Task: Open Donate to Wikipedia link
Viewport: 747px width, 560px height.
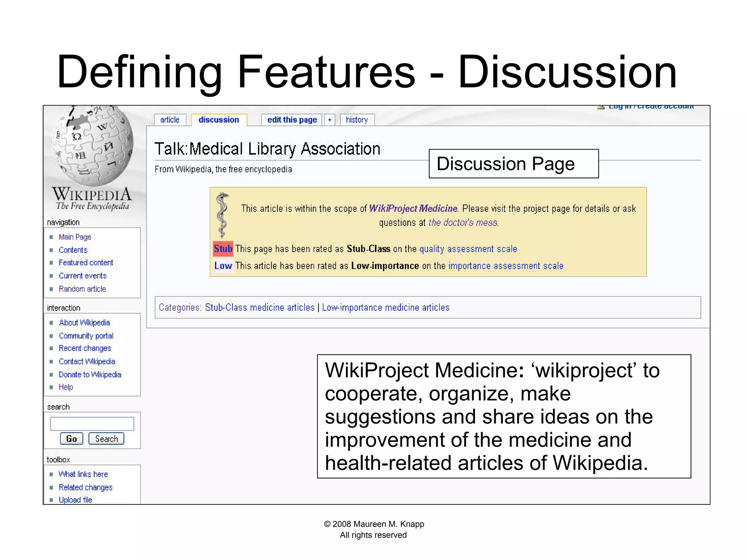Action: [90, 374]
